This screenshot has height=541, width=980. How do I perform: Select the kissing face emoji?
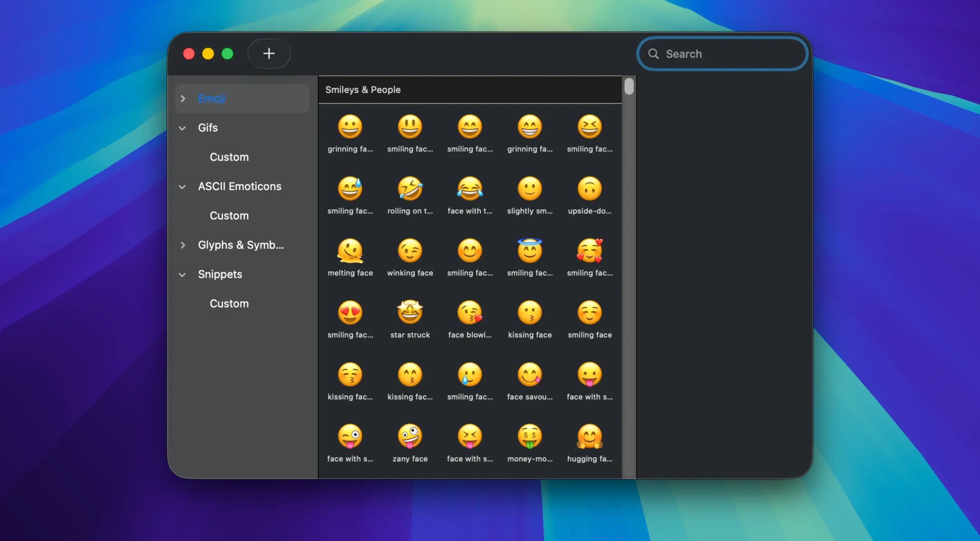[530, 312]
